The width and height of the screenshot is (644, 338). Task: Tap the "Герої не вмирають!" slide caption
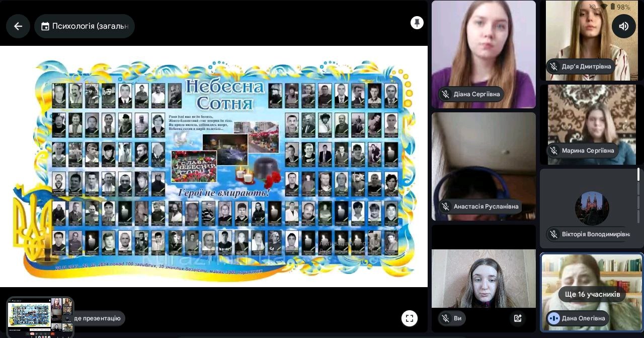(224, 192)
